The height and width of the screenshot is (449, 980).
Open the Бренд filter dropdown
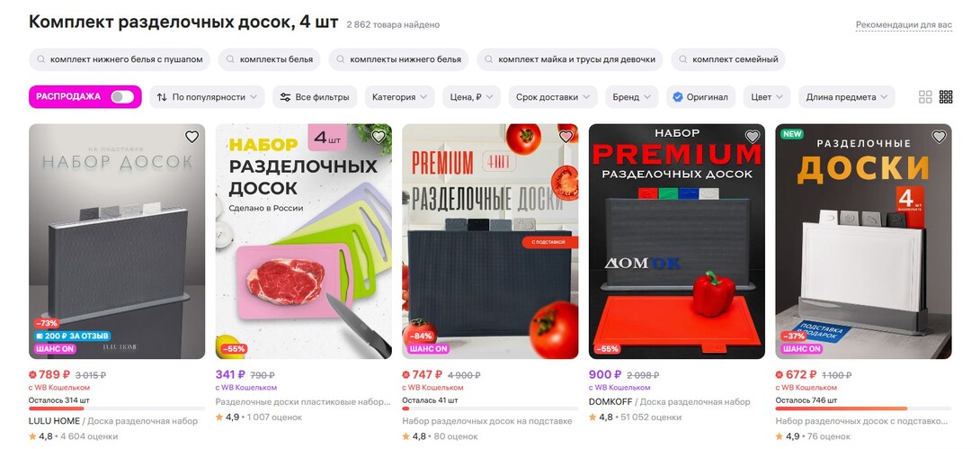coord(631,97)
